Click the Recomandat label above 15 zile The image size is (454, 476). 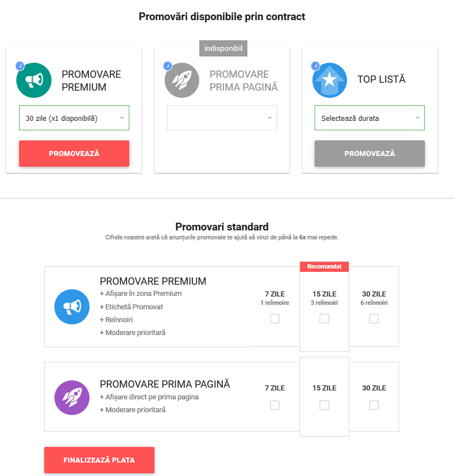pyautogui.click(x=324, y=267)
